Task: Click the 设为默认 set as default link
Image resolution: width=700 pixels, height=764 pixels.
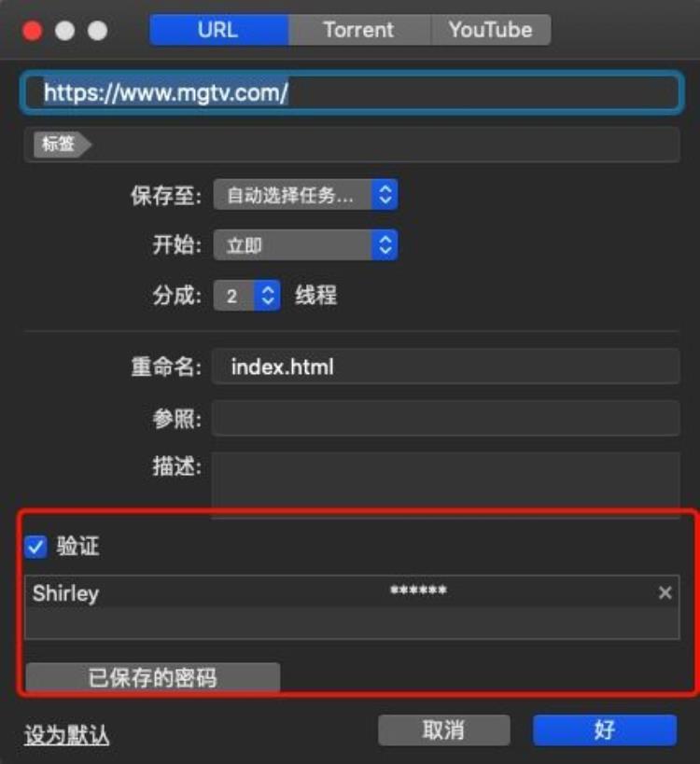Action: tap(66, 735)
